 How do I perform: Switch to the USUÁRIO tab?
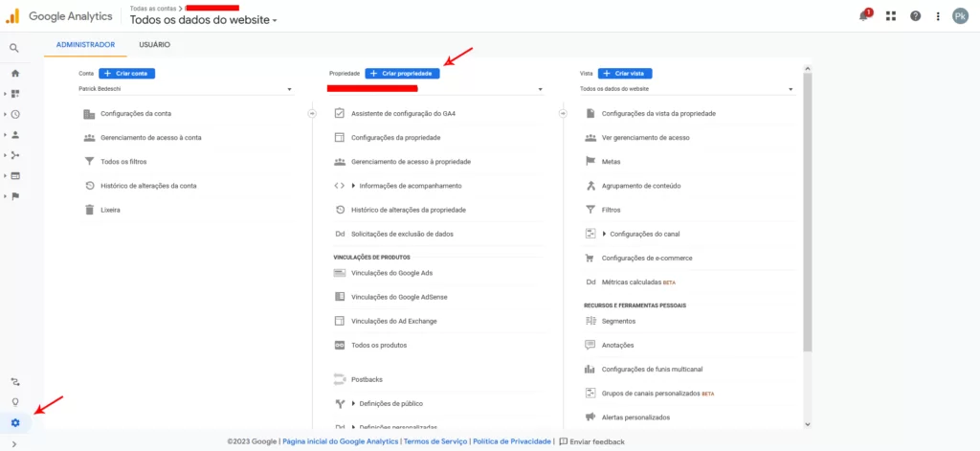pos(154,45)
